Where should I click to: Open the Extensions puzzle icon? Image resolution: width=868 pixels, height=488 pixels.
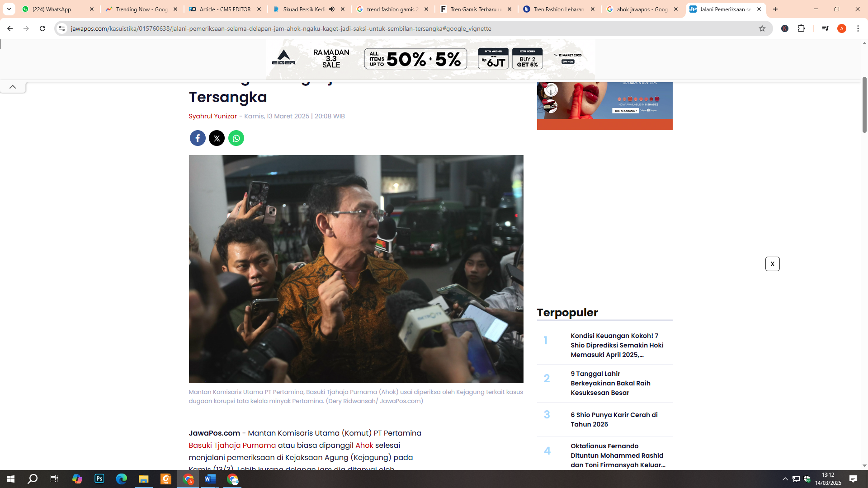click(801, 28)
